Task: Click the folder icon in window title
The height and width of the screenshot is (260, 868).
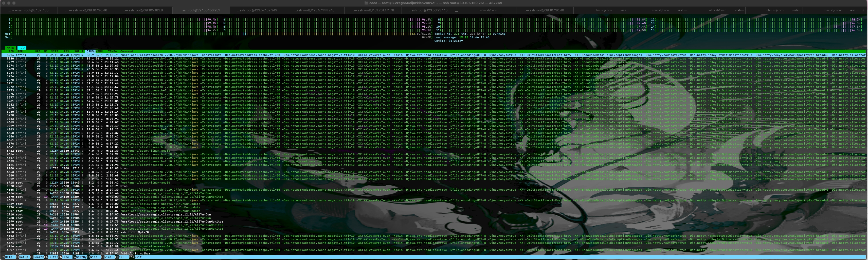Action: pos(366,3)
